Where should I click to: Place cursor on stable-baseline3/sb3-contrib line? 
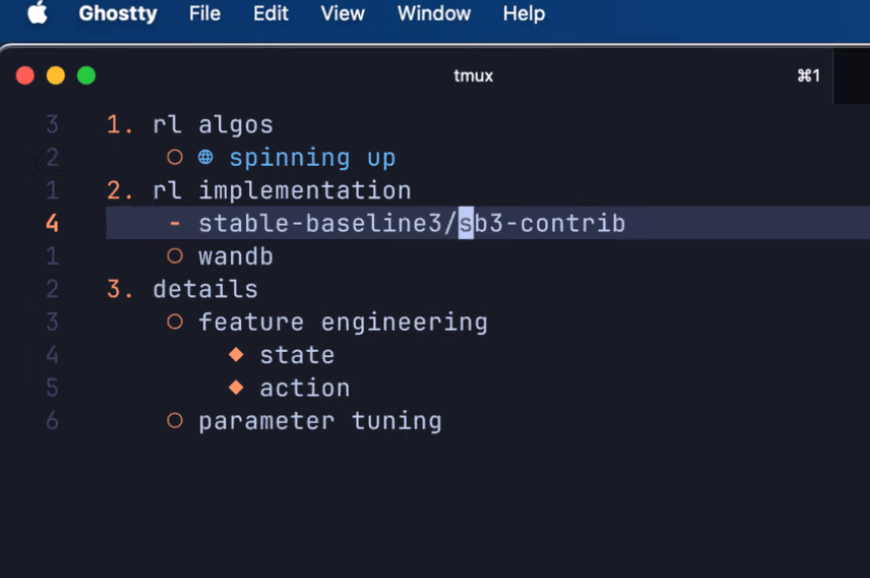click(411, 223)
